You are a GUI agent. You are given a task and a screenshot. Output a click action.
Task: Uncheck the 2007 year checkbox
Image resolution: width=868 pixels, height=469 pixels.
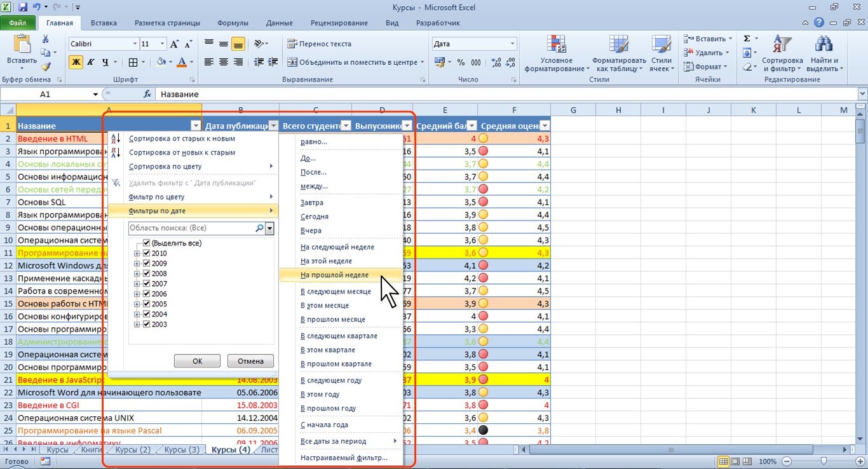pyautogui.click(x=147, y=284)
